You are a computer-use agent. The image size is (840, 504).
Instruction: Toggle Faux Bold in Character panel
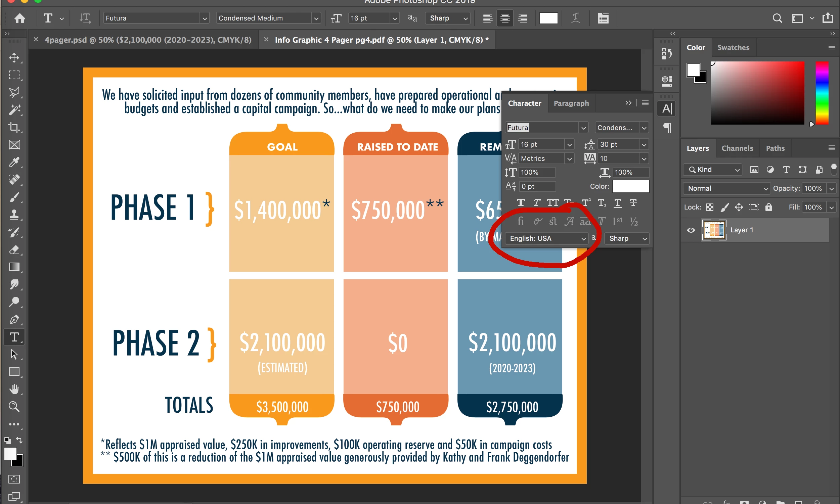(x=520, y=203)
